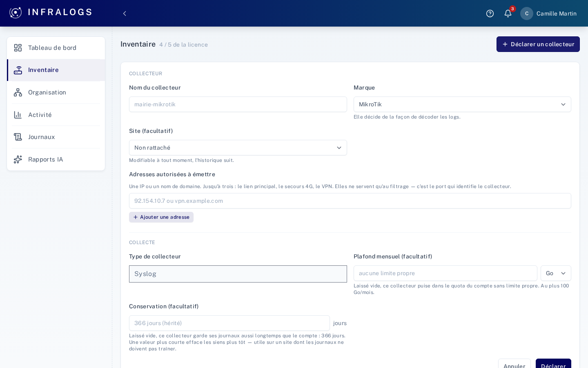Expand the Marque dropdown showing MikroTik
This screenshot has width=588, height=368.
point(462,104)
